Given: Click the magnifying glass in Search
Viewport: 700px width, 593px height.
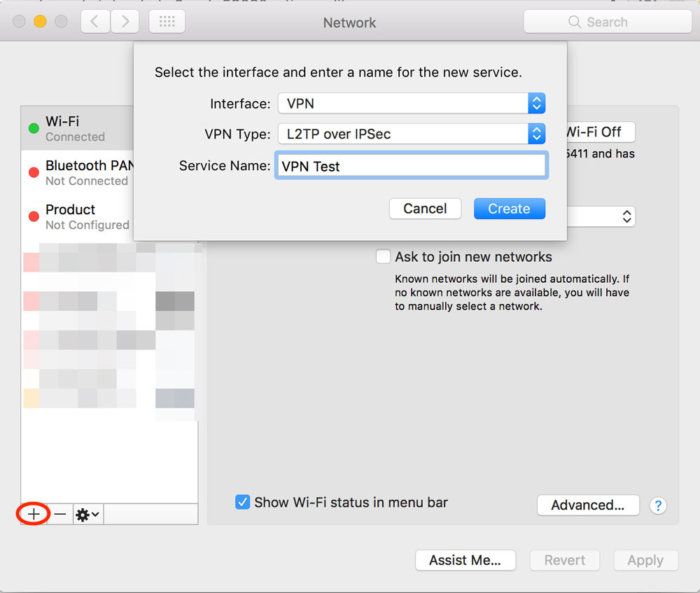Looking at the screenshot, I should (575, 22).
